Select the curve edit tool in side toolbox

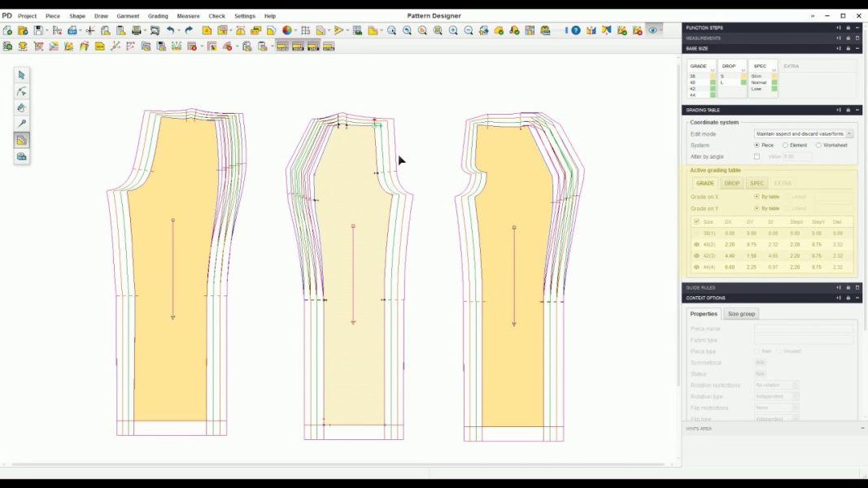click(x=22, y=91)
